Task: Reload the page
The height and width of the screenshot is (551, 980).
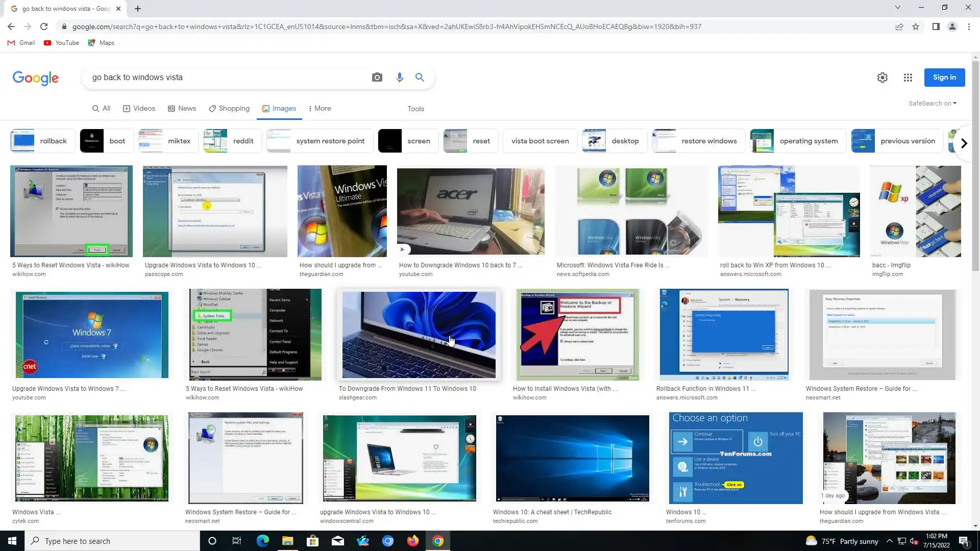Action: click(x=44, y=27)
